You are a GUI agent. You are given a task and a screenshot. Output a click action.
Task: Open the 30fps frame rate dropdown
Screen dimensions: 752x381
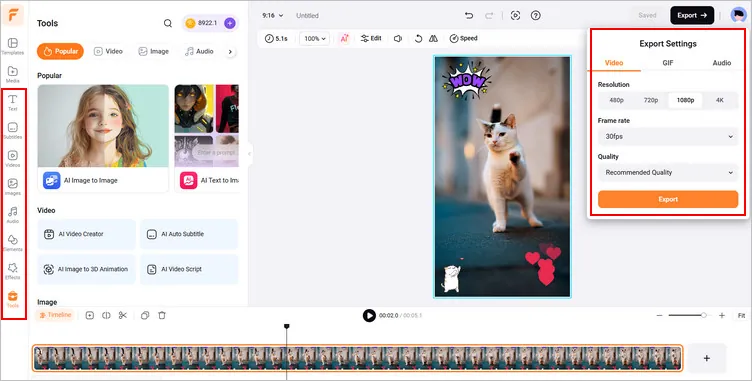point(668,137)
